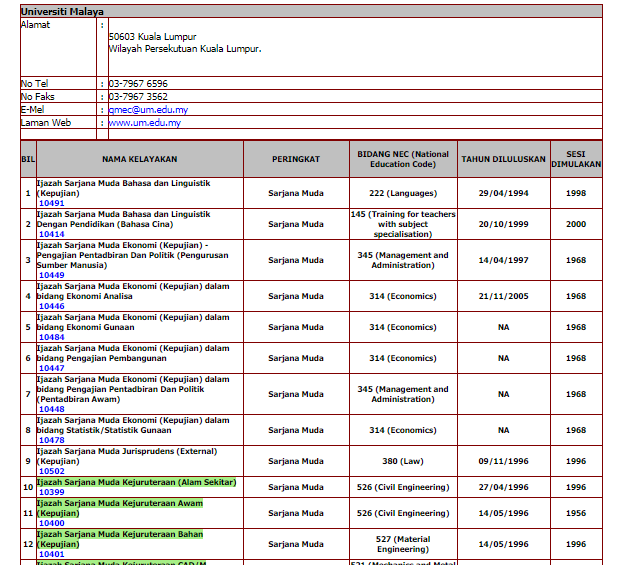Screen dimensions: 622x565
Task: Click the BIL column header
Action: (x=28, y=159)
